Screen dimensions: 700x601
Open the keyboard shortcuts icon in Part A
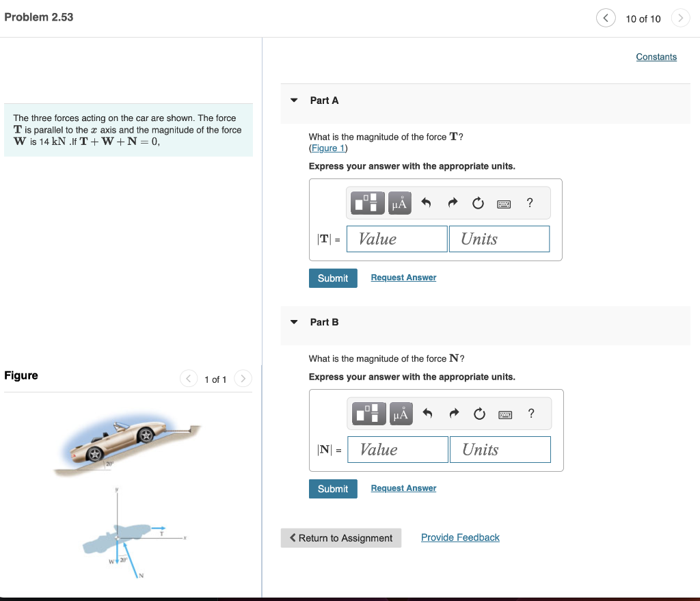(x=503, y=203)
